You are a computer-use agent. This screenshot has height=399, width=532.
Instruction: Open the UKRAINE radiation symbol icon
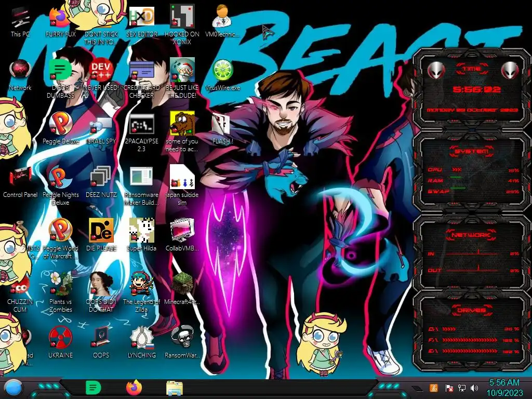(x=60, y=342)
